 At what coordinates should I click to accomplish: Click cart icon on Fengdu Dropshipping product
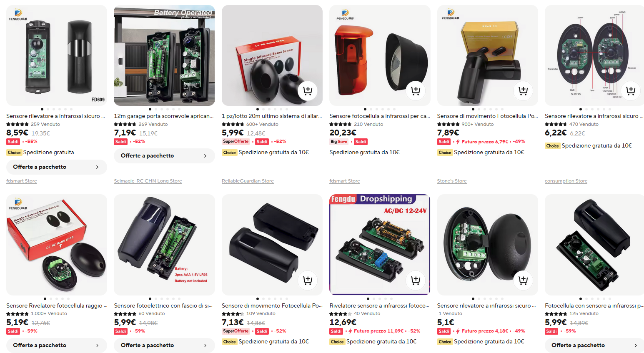(416, 280)
